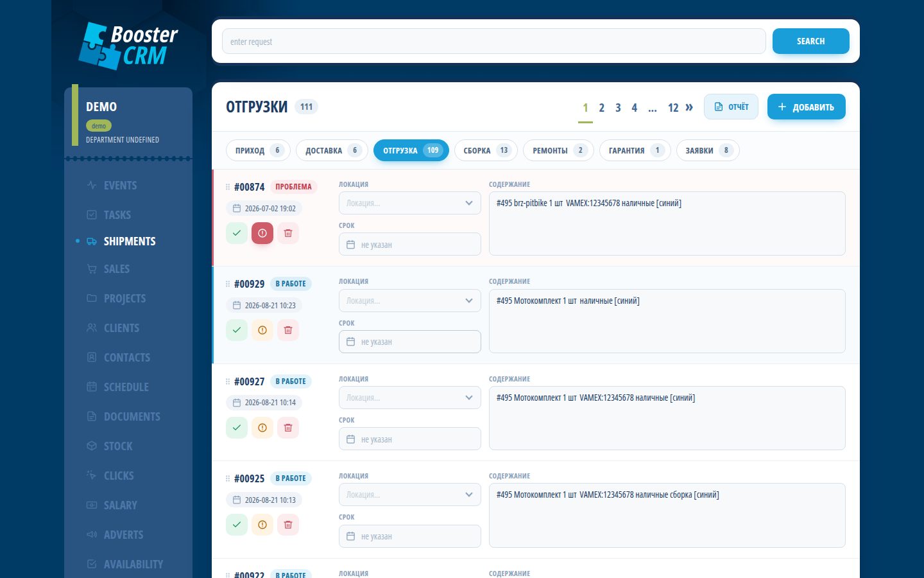This screenshot has width=924, height=578.
Task: Click the content textarea of shipment #00929
Action: click(667, 321)
